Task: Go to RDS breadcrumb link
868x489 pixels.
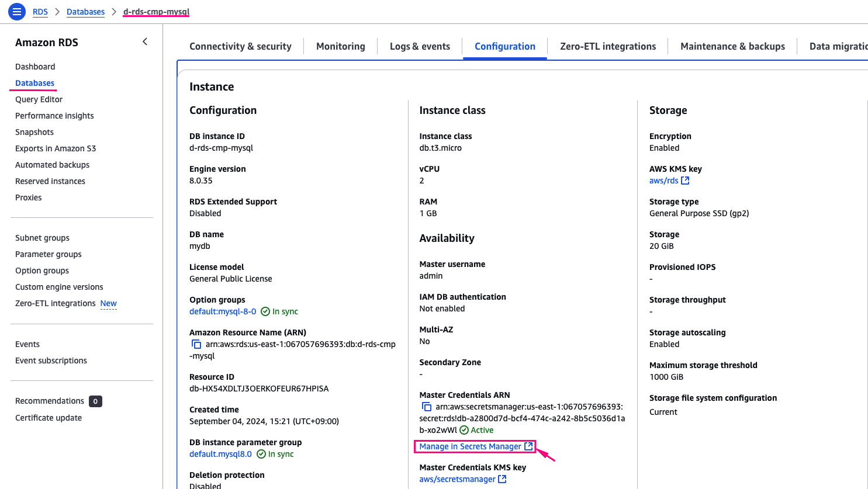Action: point(40,12)
